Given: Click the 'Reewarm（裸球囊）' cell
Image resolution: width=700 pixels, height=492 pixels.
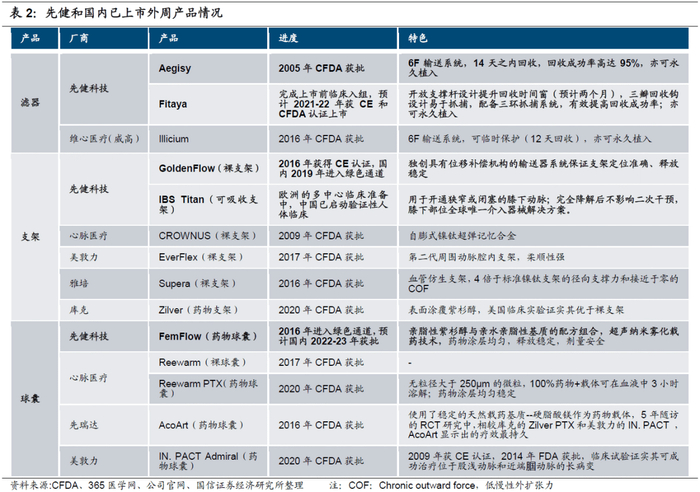Looking at the screenshot, I should click(x=208, y=363).
